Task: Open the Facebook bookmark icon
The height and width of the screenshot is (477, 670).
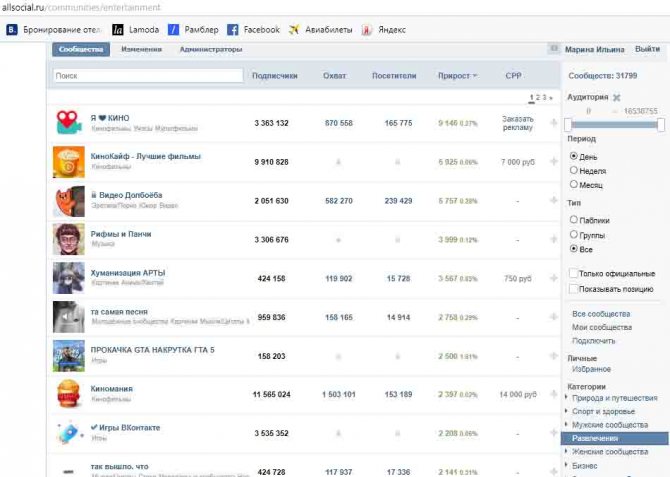Action: 232,30
